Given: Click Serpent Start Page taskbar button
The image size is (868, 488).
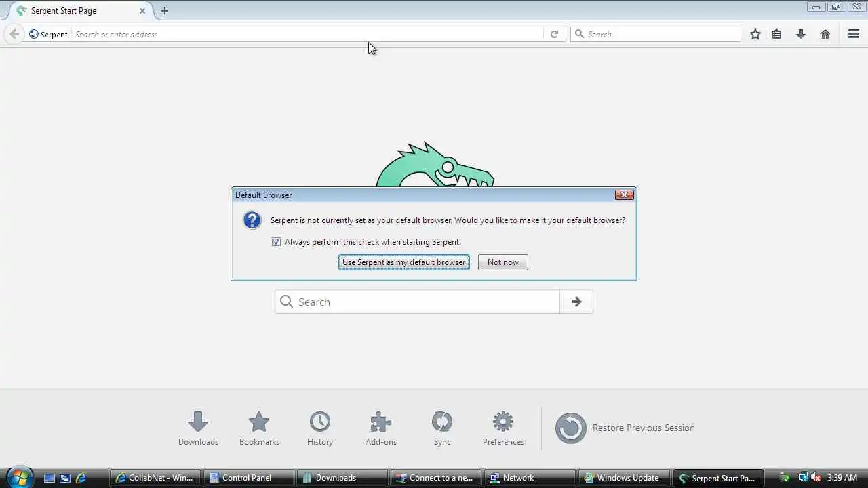Looking at the screenshot, I should pyautogui.click(x=718, y=478).
